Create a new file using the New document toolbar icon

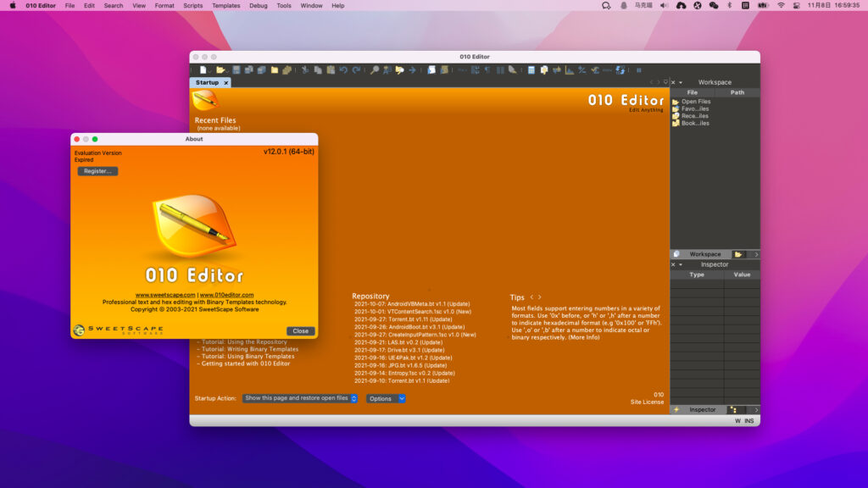tap(203, 70)
